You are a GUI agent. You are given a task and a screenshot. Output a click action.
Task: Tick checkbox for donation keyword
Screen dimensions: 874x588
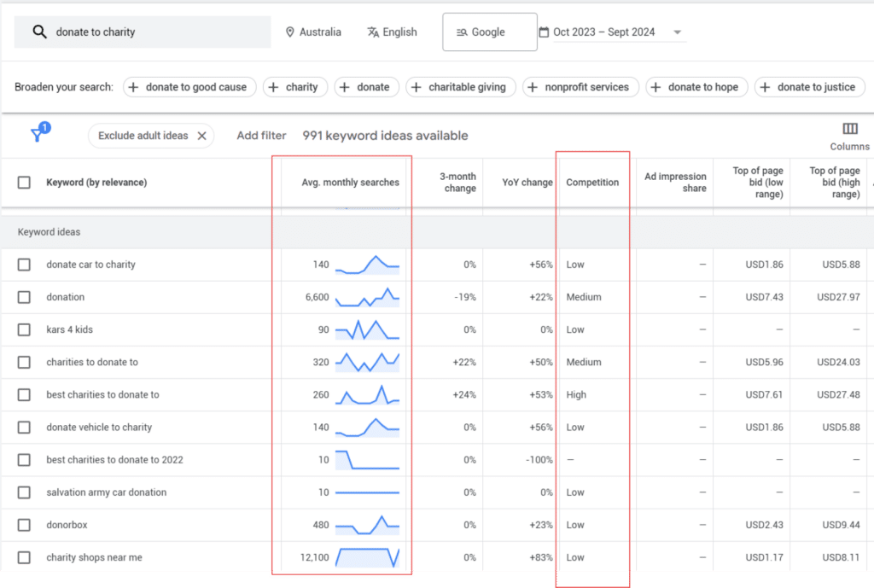[24, 297]
